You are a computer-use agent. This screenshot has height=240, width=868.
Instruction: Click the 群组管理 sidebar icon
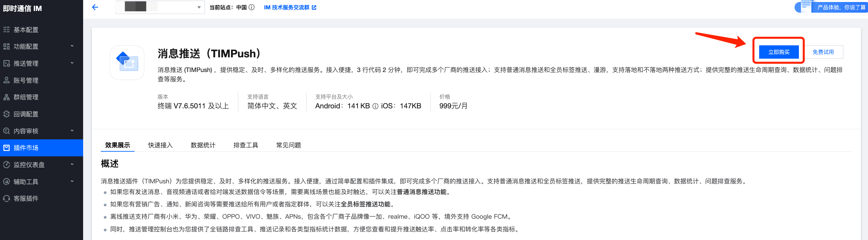click(x=6, y=97)
